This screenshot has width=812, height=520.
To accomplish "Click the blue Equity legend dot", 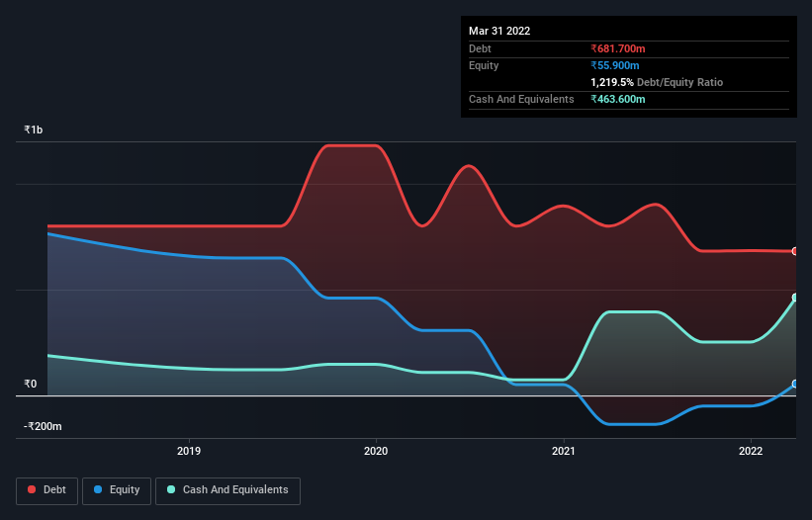I will click(98, 489).
